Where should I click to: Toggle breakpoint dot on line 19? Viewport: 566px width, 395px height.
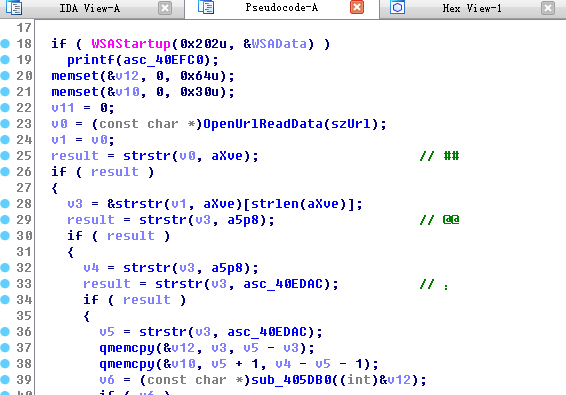click(5, 60)
